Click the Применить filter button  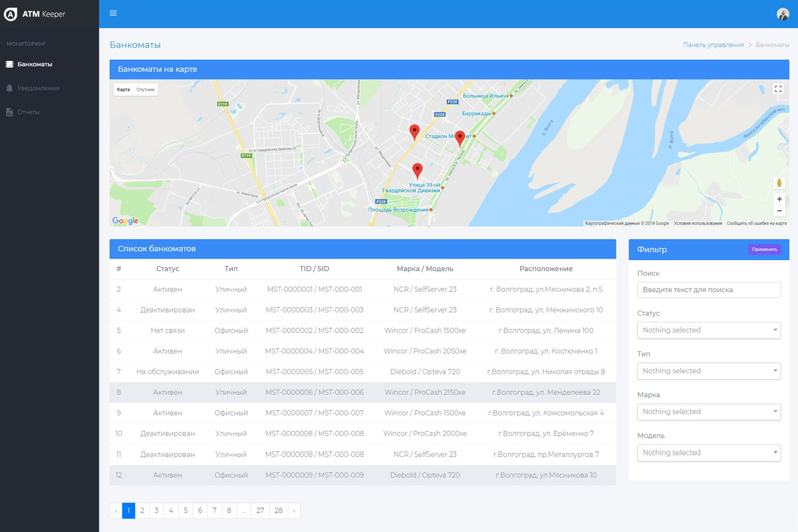(765, 249)
